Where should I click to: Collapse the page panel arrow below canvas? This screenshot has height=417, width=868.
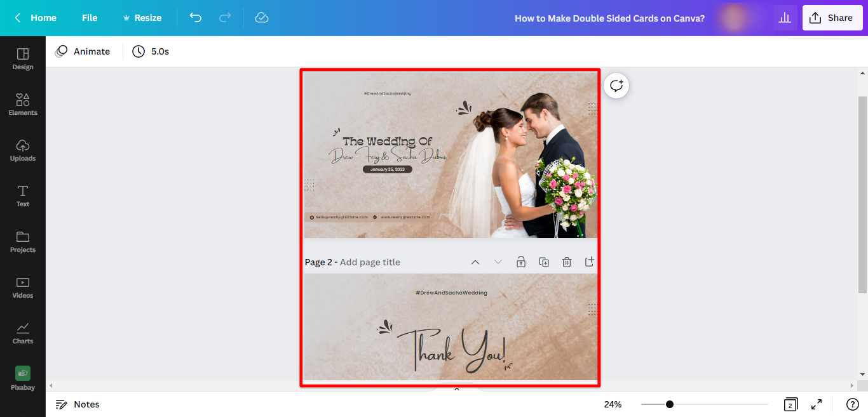[456, 388]
